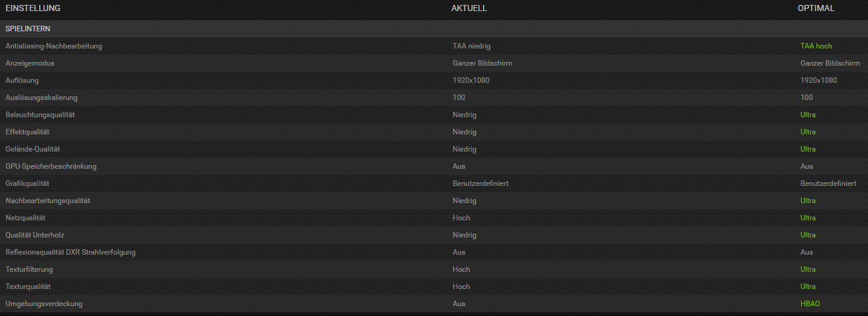Select the Anzeigemodus row label
Image resolution: width=868 pixels, height=316 pixels.
30,63
